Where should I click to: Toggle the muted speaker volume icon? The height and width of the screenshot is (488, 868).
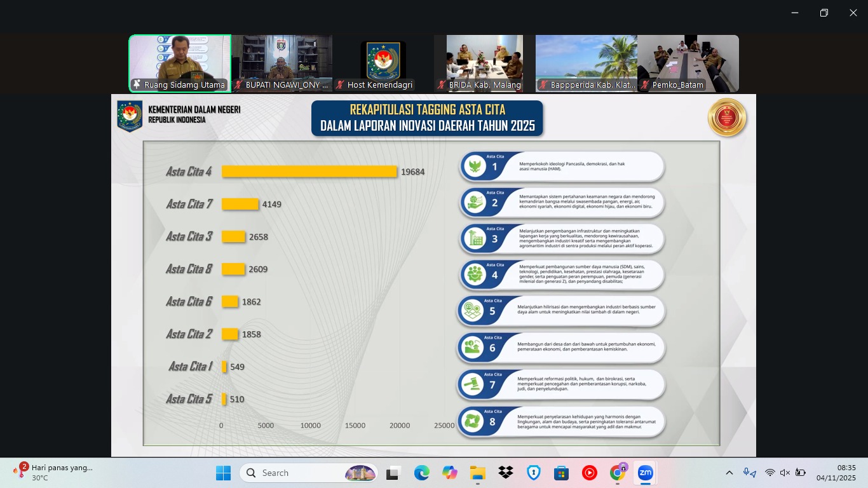coord(785,473)
